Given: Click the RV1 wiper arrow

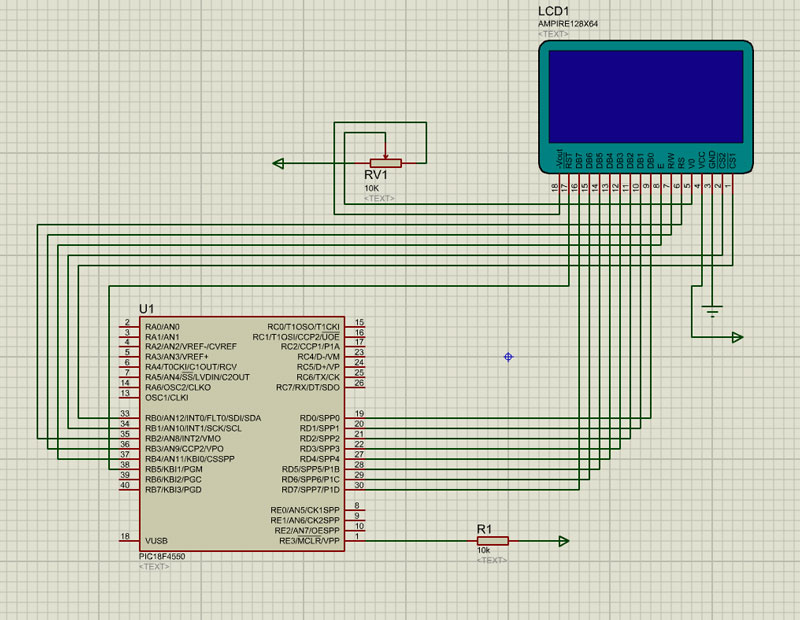Looking at the screenshot, I should (x=386, y=155).
